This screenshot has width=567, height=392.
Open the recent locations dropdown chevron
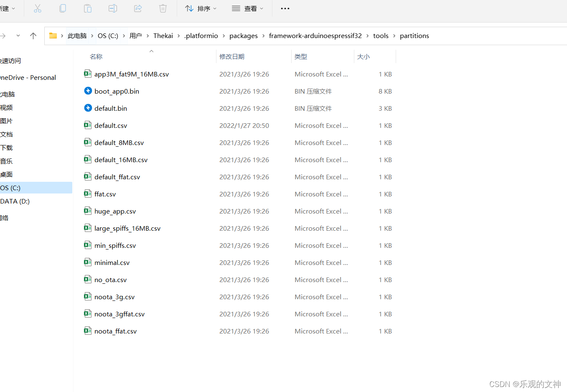tap(18, 36)
